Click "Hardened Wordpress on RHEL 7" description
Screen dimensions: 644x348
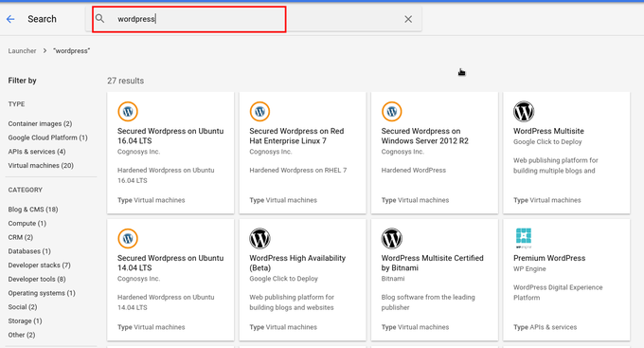pyautogui.click(x=297, y=171)
